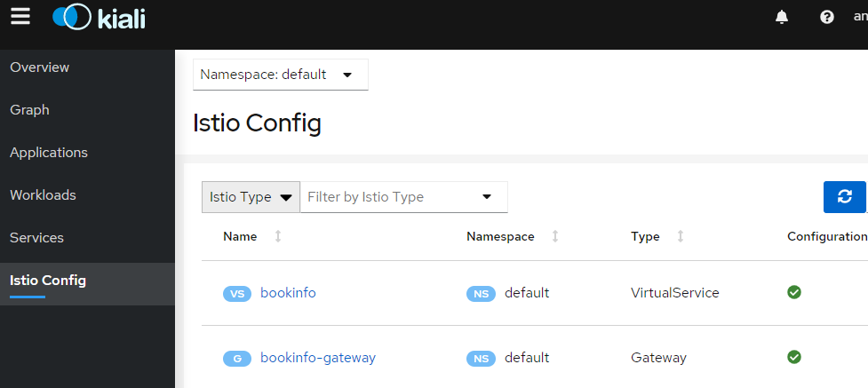Click default namespace text in bookinfo row
Viewport: 868px width, 388px height.
click(527, 293)
